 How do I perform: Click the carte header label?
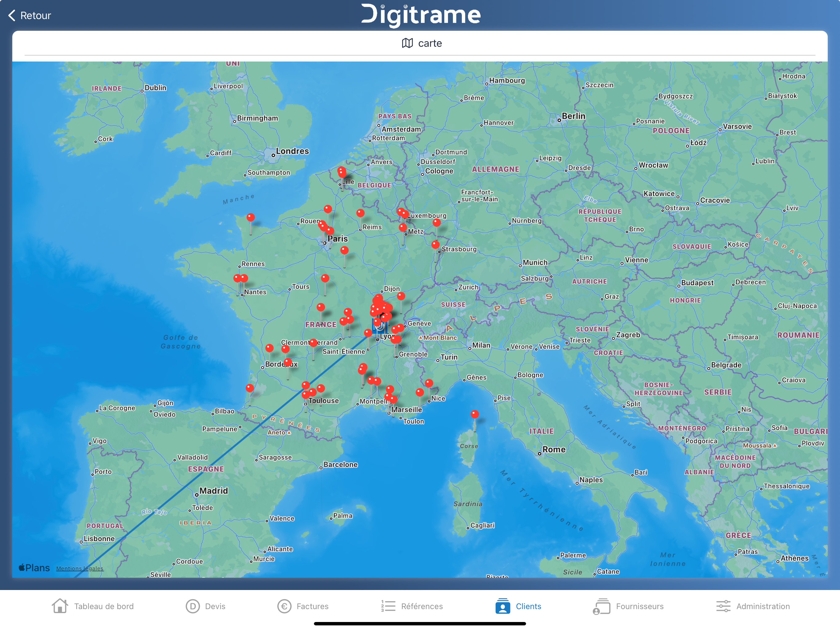click(x=430, y=43)
